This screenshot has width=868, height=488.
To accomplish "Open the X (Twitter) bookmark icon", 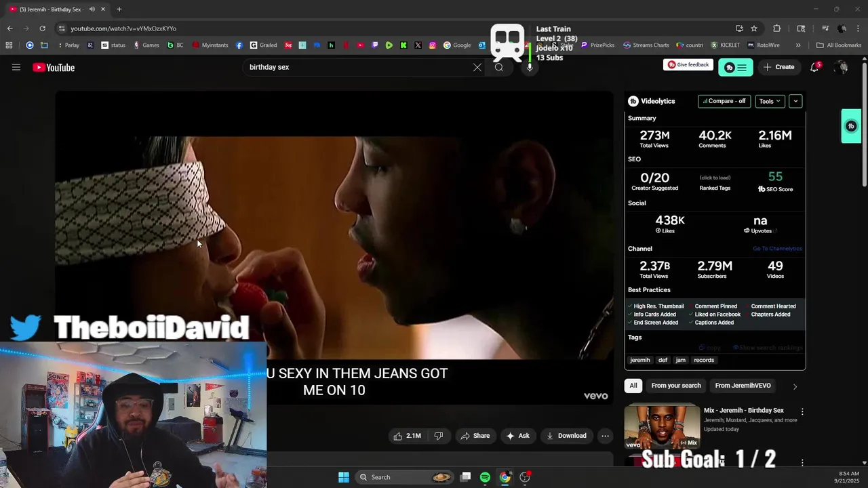I will point(418,45).
